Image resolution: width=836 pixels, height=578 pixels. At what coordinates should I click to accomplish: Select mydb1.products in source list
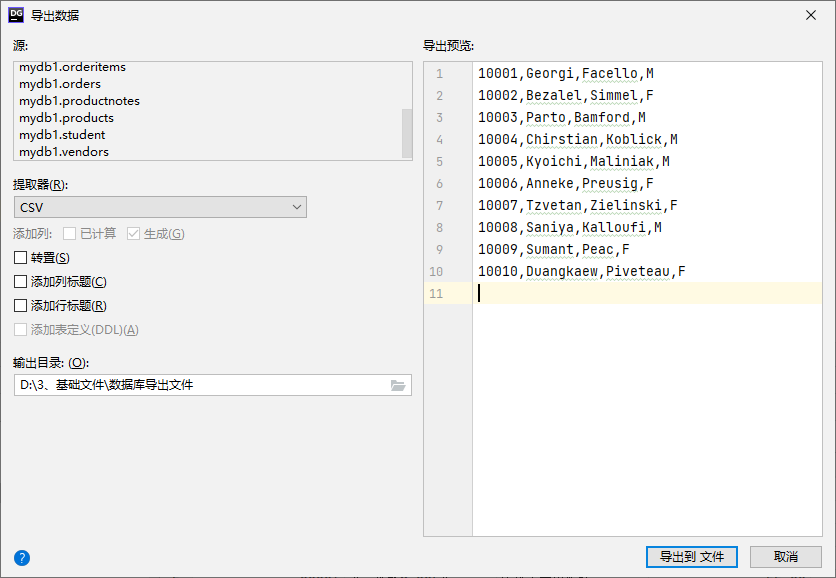(66, 118)
